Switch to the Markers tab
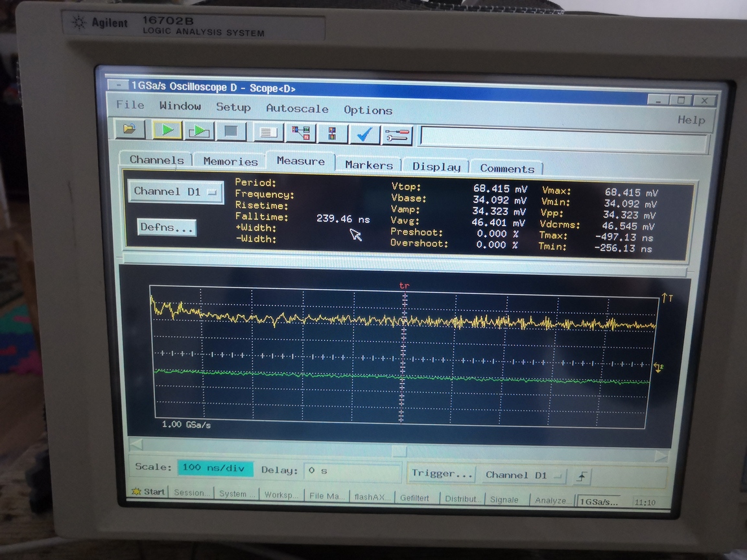 tap(369, 165)
